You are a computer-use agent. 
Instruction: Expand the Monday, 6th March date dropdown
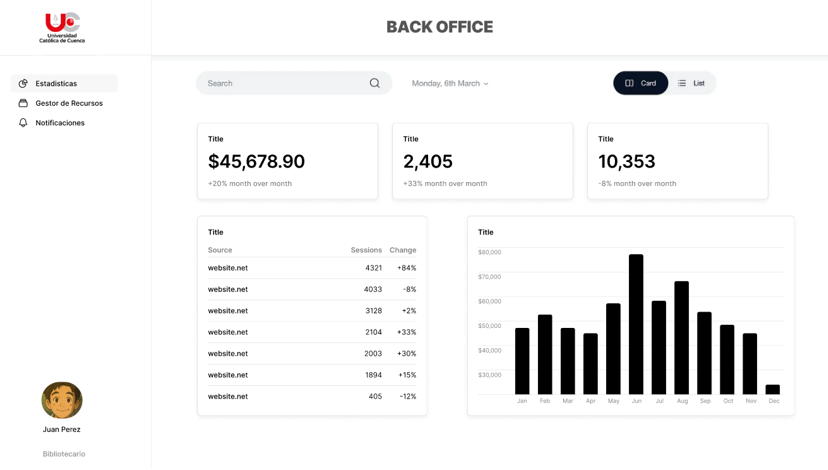tap(450, 83)
